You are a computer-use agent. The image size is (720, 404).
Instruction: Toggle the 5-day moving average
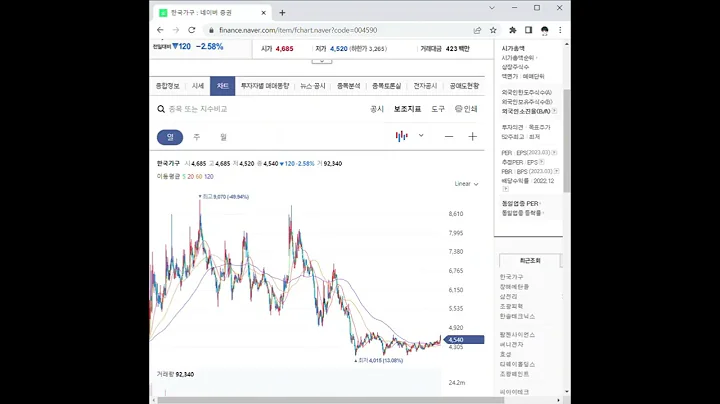click(x=184, y=176)
